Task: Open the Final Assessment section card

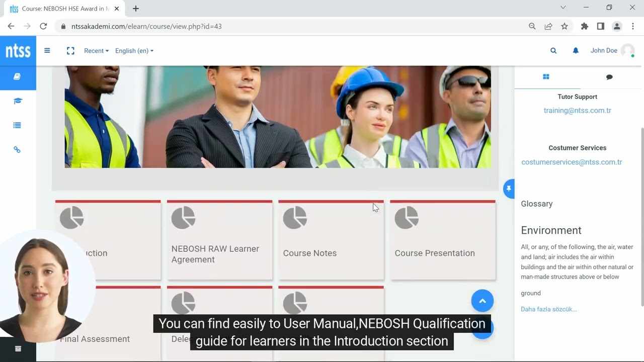Action: click(108, 324)
